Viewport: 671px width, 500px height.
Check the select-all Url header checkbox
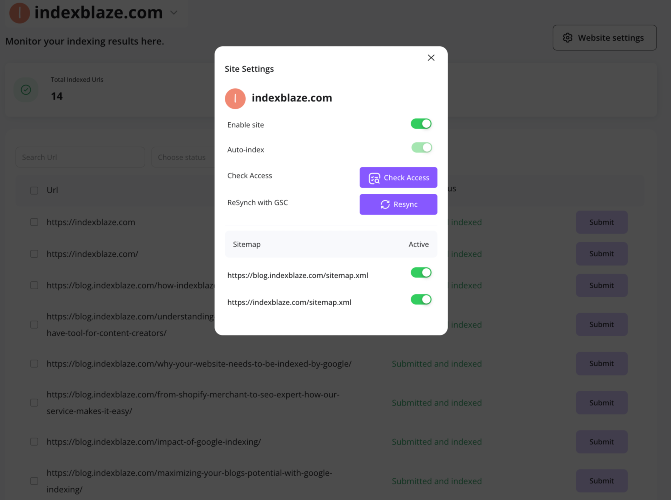click(x=34, y=190)
